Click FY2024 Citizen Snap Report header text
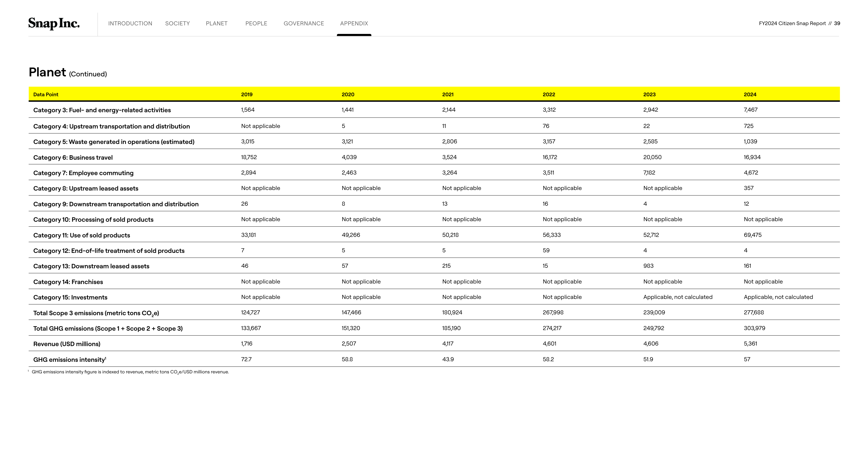The image size is (868, 455). [x=792, y=23]
